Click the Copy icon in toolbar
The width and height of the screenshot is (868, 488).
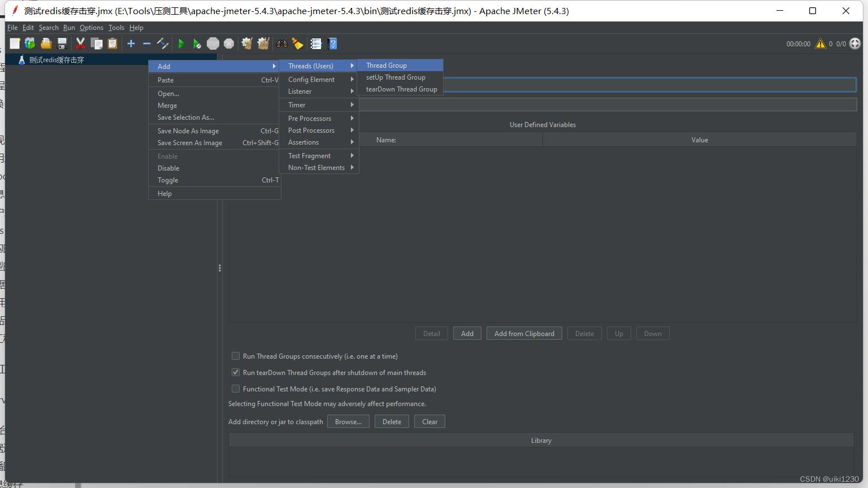(x=97, y=43)
